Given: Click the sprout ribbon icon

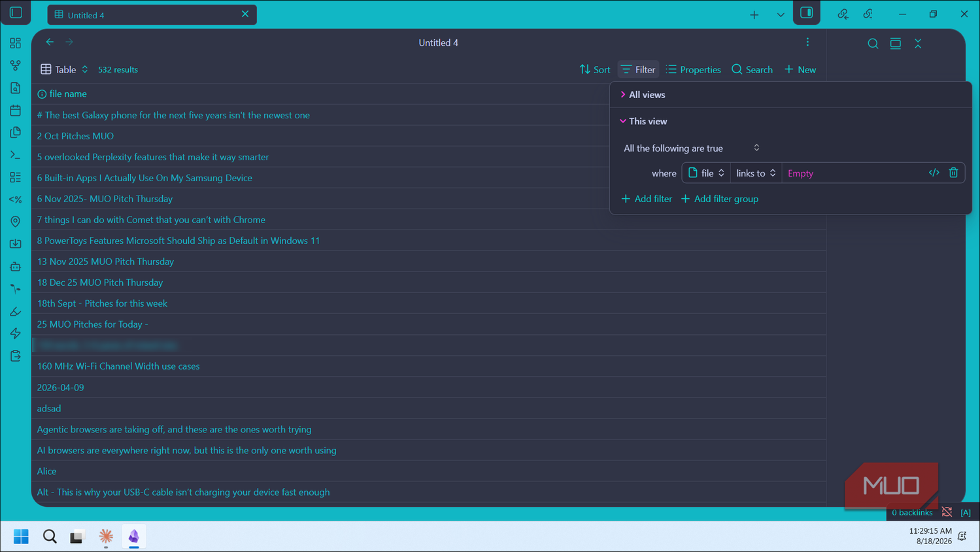Looking at the screenshot, I should 16,288.
